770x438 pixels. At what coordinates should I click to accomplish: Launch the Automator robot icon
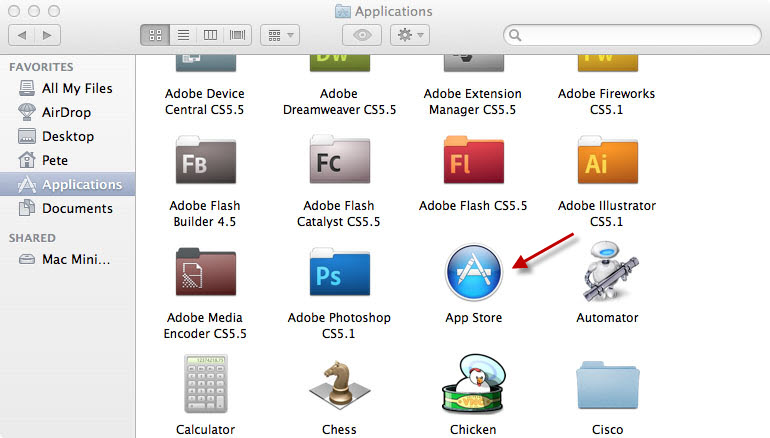tap(609, 271)
